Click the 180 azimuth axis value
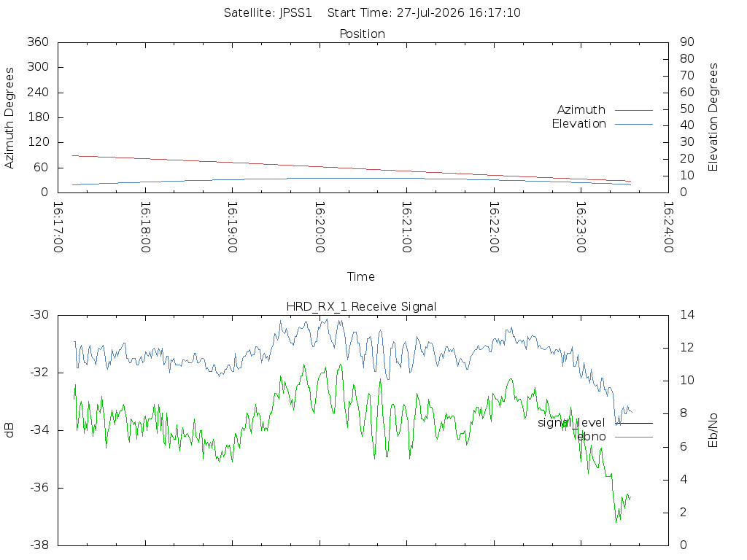The width and height of the screenshot is (747, 560). 38,117
